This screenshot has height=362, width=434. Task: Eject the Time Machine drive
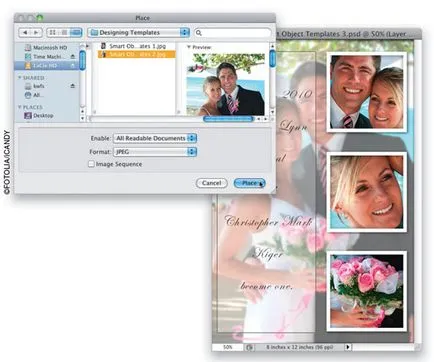tap(73, 57)
